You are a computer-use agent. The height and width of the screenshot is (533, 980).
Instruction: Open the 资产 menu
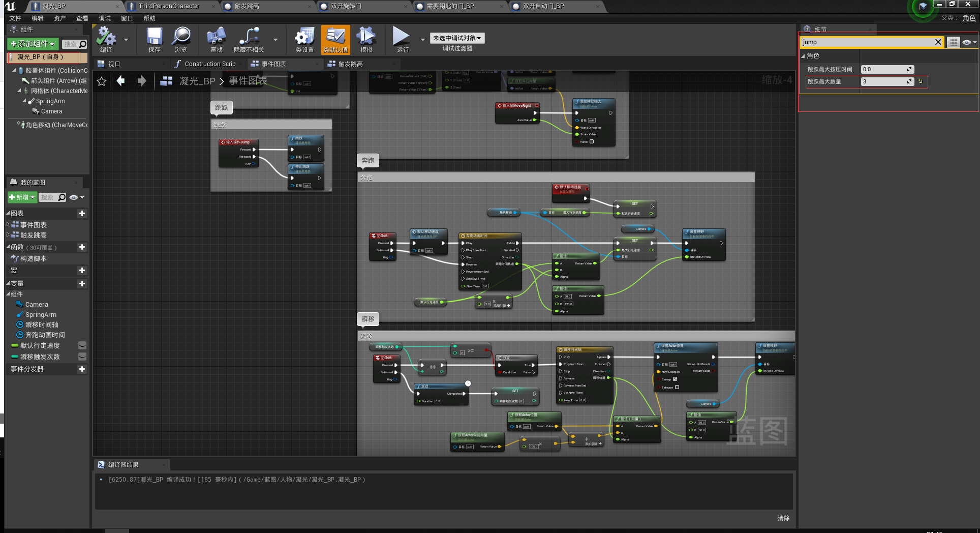click(60, 18)
